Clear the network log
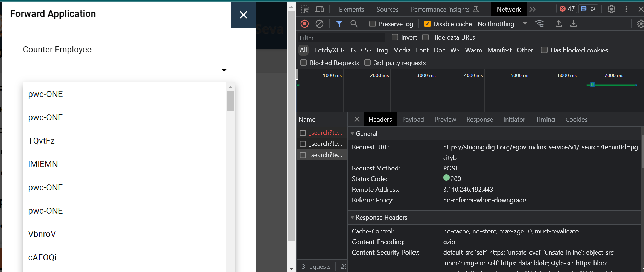The image size is (644, 272). [320, 24]
